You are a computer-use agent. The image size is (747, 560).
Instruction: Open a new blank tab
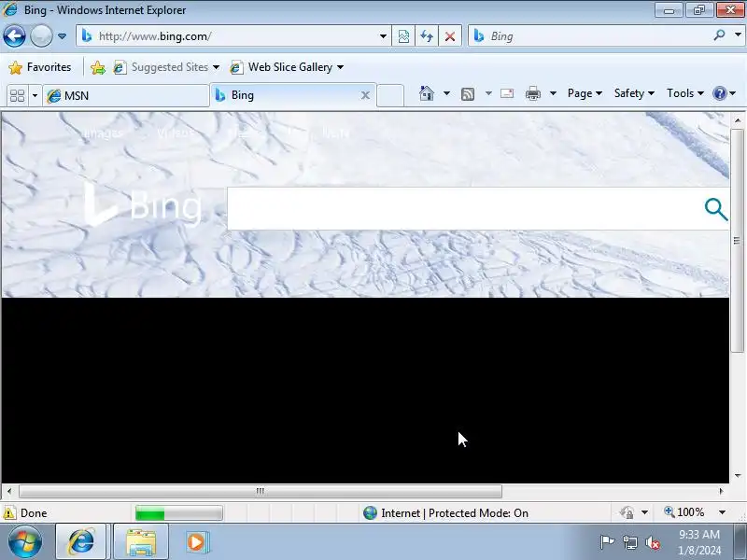390,95
